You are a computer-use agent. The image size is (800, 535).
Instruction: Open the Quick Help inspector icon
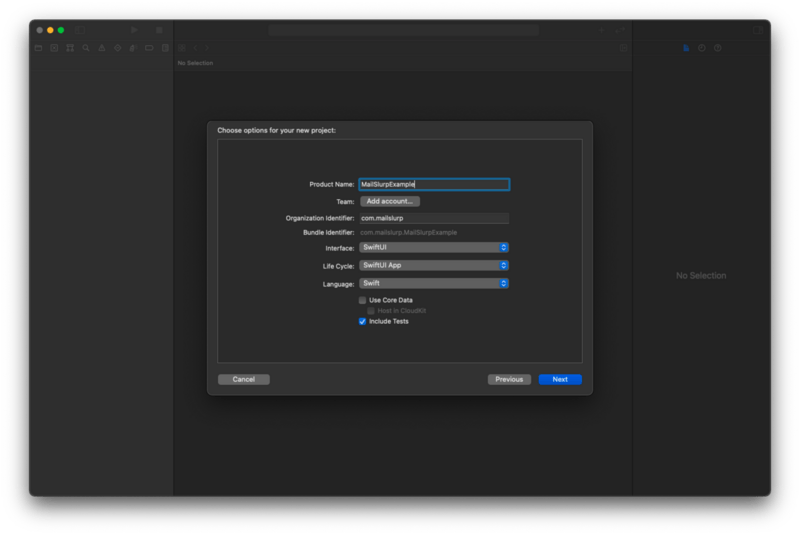click(717, 47)
